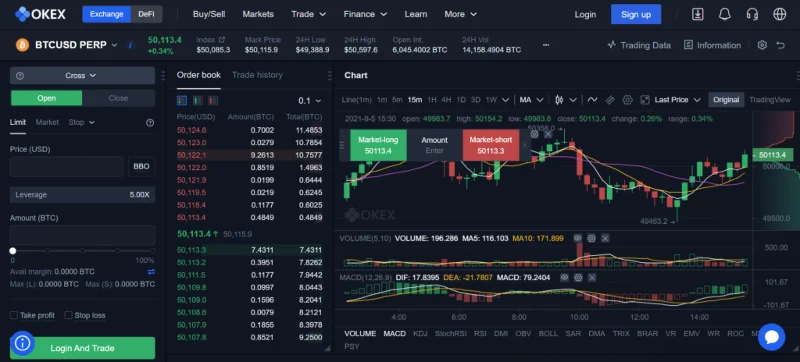Image resolution: width=800 pixels, height=362 pixels.
Task: Open chart settings gear in toolbar
Action: (x=628, y=100)
